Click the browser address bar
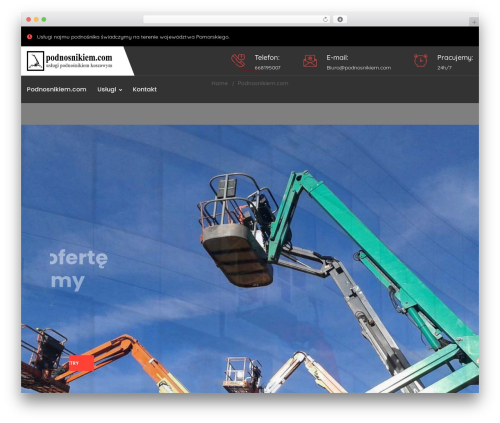 click(237, 19)
